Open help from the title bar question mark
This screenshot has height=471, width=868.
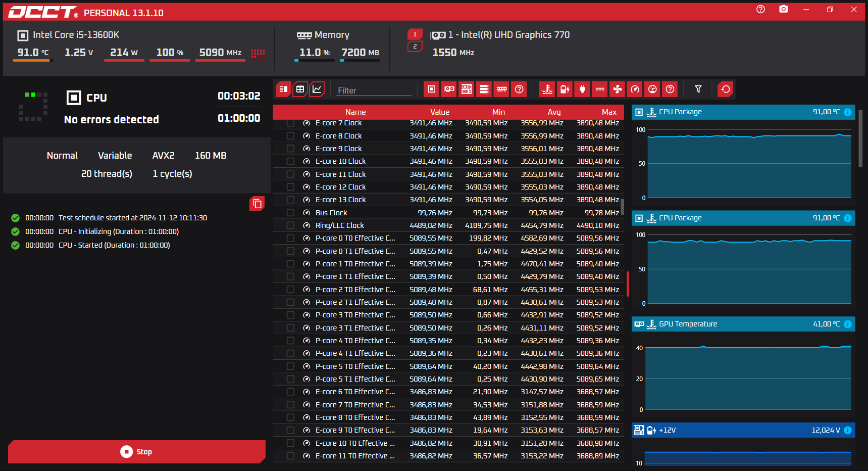point(760,9)
